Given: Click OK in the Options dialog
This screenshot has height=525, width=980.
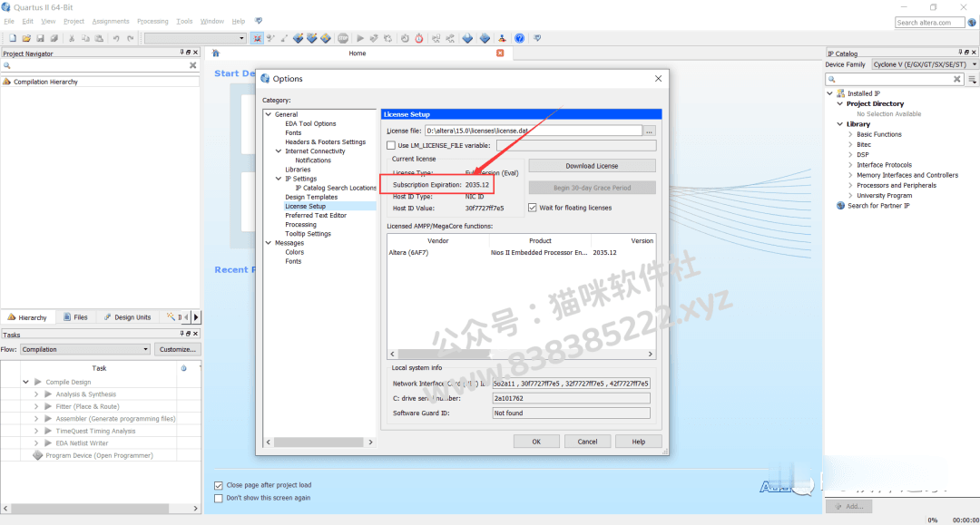Looking at the screenshot, I should (x=536, y=442).
